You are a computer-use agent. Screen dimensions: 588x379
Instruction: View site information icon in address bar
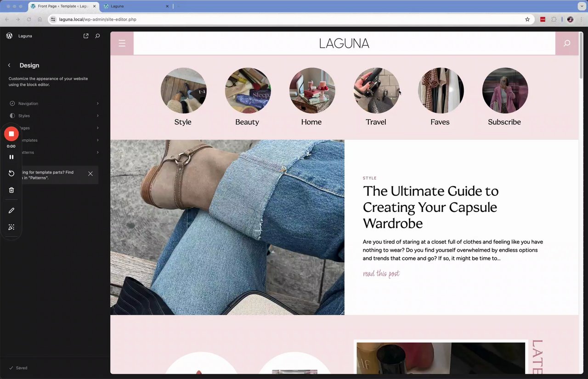pyautogui.click(x=53, y=19)
